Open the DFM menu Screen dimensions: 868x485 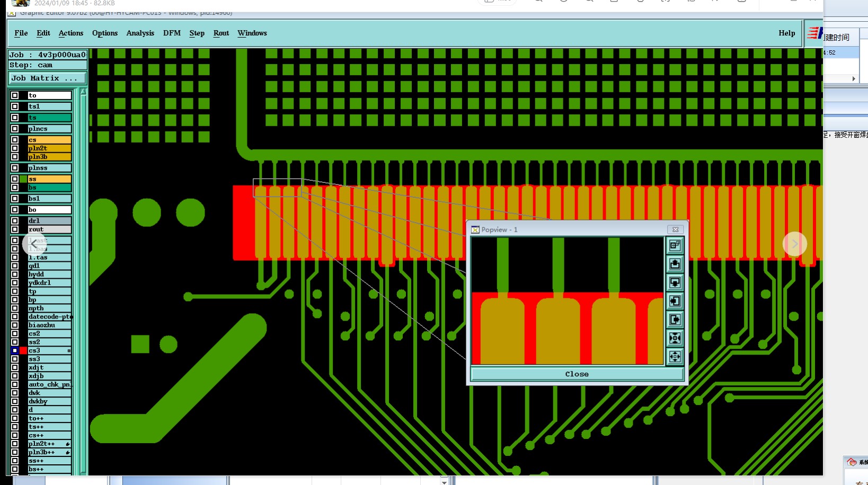[x=172, y=33]
